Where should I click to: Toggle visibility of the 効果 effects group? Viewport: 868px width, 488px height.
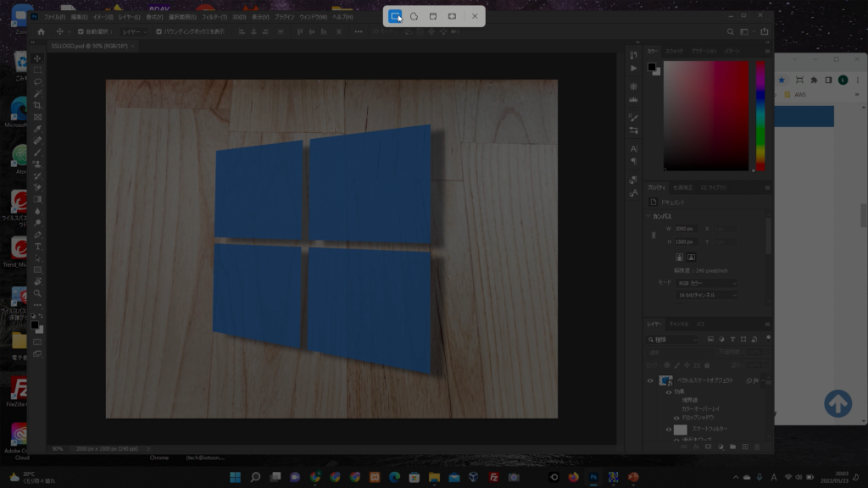click(x=669, y=391)
